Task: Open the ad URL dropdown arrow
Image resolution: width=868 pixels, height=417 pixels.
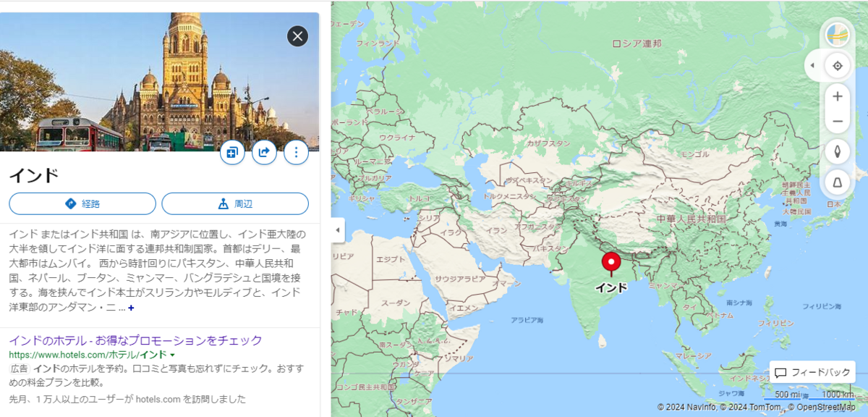Action: tap(172, 355)
